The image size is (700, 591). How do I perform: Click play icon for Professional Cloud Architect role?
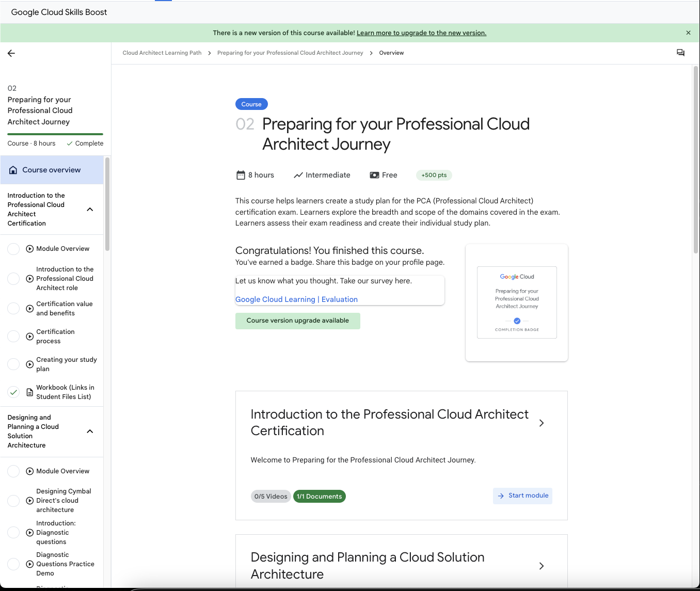tap(30, 279)
